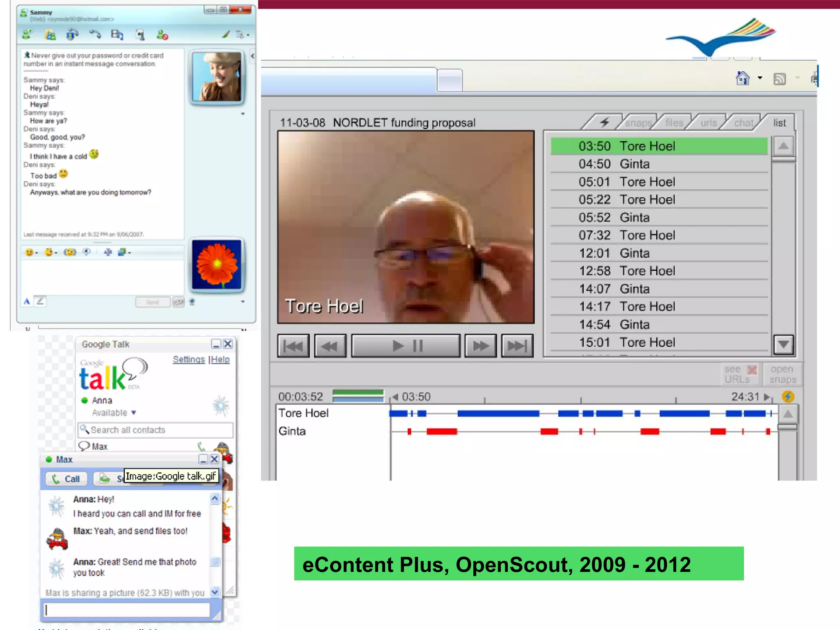Viewport: 840px width, 630px height.
Task: Toggle the see URLs button
Action: (741, 374)
